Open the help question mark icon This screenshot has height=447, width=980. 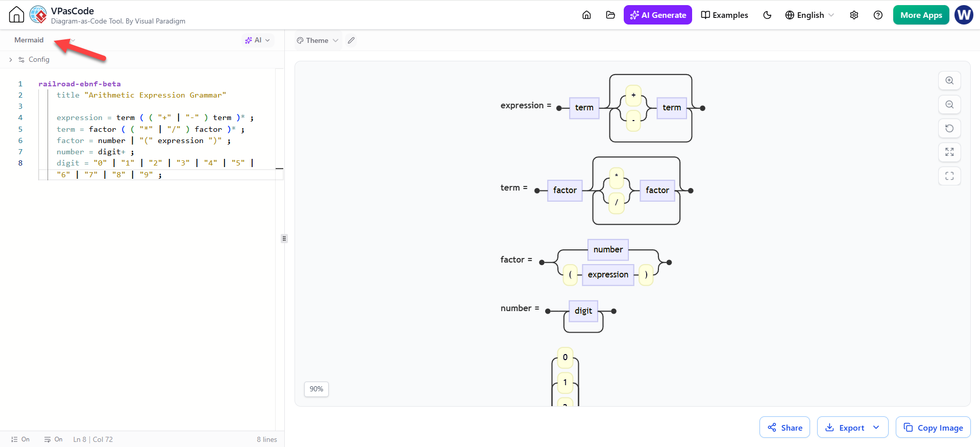pos(878,15)
